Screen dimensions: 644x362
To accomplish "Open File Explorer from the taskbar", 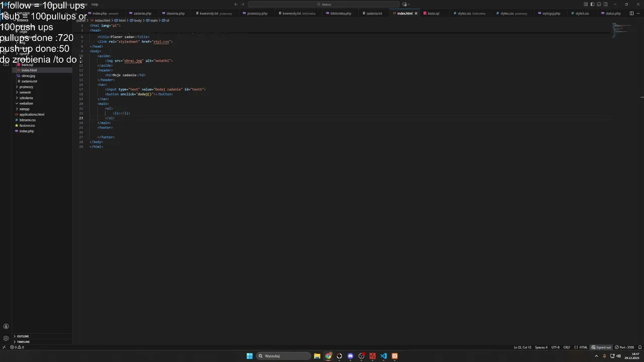I will [317, 356].
